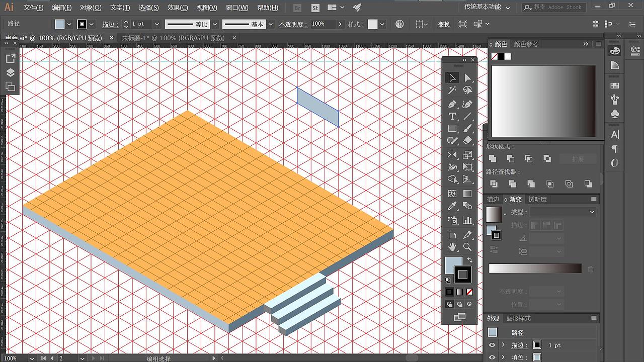Switch to the 颜色参考 panel tab
644x362 pixels.
tap(526, 44)
